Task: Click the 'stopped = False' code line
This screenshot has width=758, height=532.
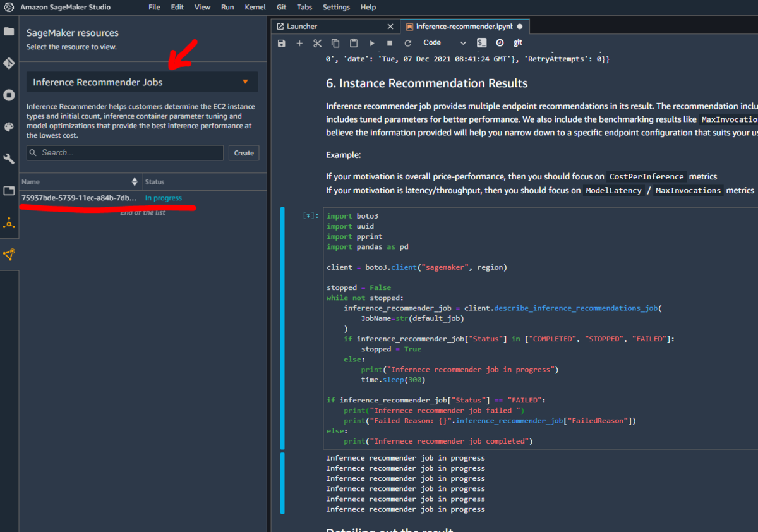Action: (x=359, y=287)
